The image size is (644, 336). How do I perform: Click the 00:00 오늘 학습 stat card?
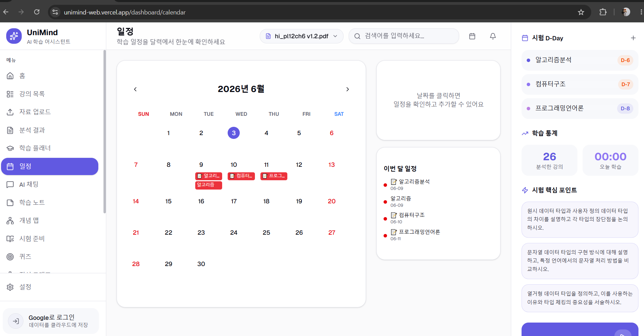[x=611, y=160]
